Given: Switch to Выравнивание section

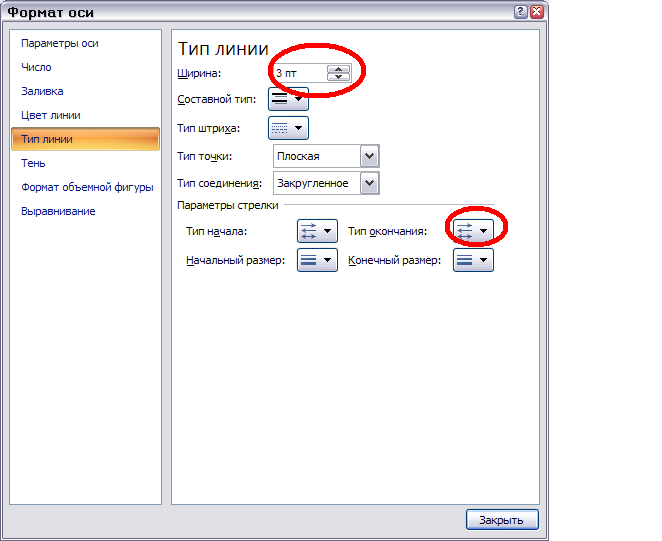Looking at the screenshot, I should tap(58, 211).
